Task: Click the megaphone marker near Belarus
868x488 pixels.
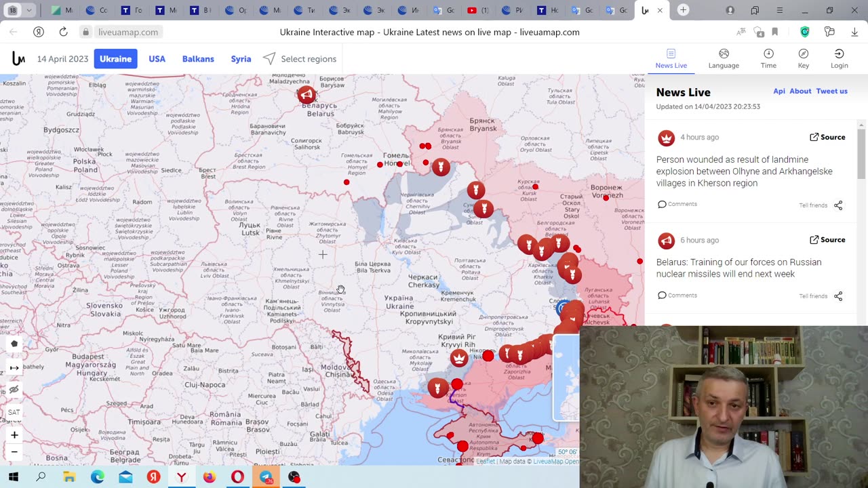Action: coord(307,95)
